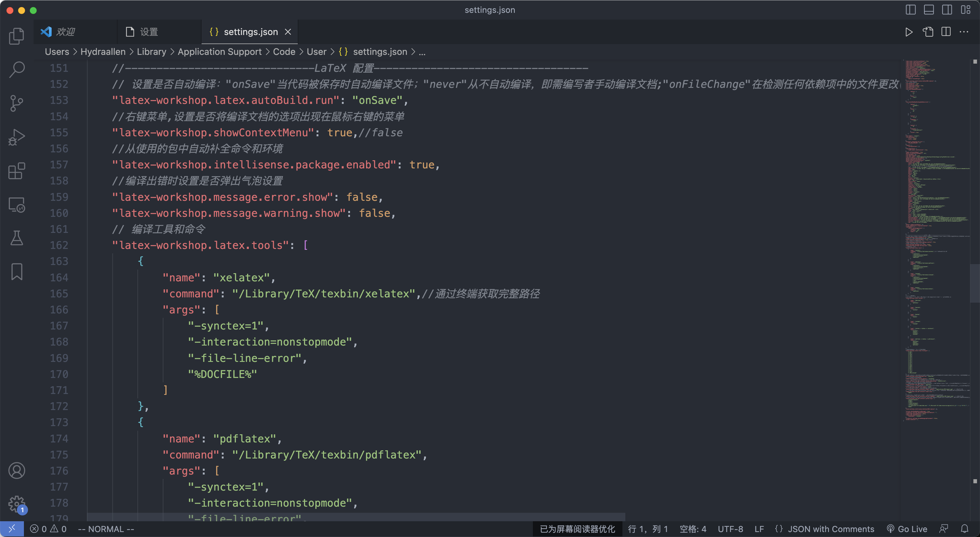Toggle secondary side bar layout button

(947, 10)
